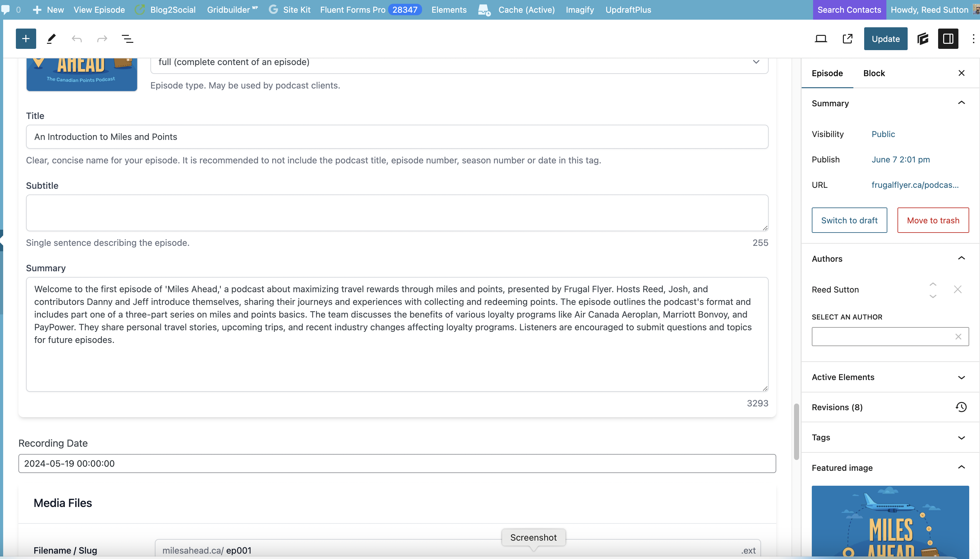Move author Reed Sutton down
980x559 pixels.
point(933,296)
